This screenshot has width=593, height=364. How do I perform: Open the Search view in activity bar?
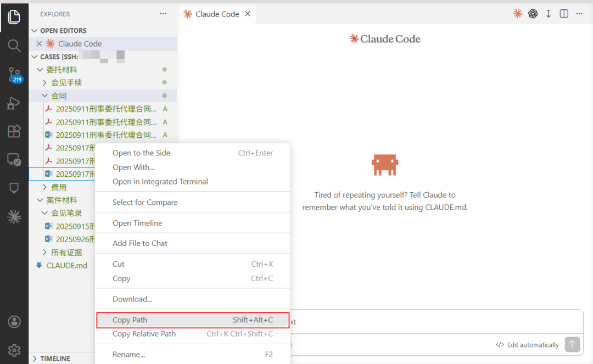pos(14,46)
